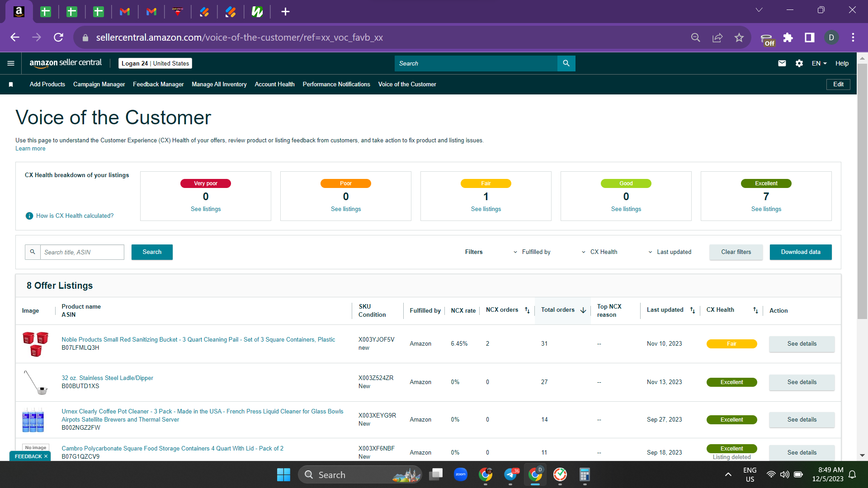Click the share page icon in address bar

tap(717, 38)
